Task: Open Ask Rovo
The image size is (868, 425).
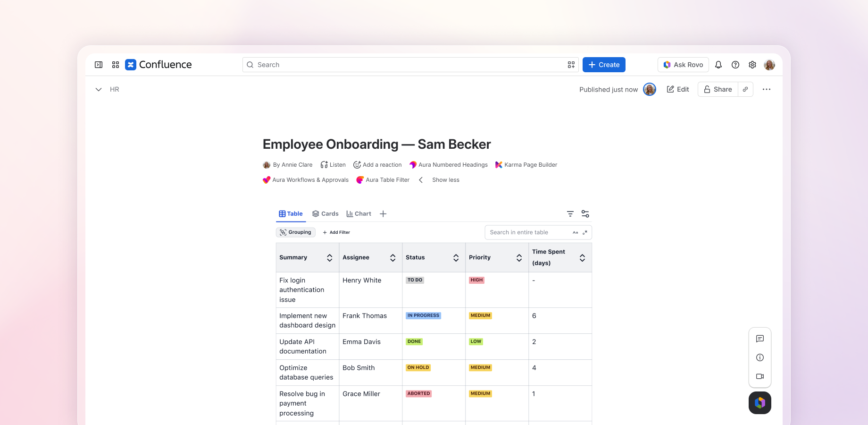Action: click(683, 65)
